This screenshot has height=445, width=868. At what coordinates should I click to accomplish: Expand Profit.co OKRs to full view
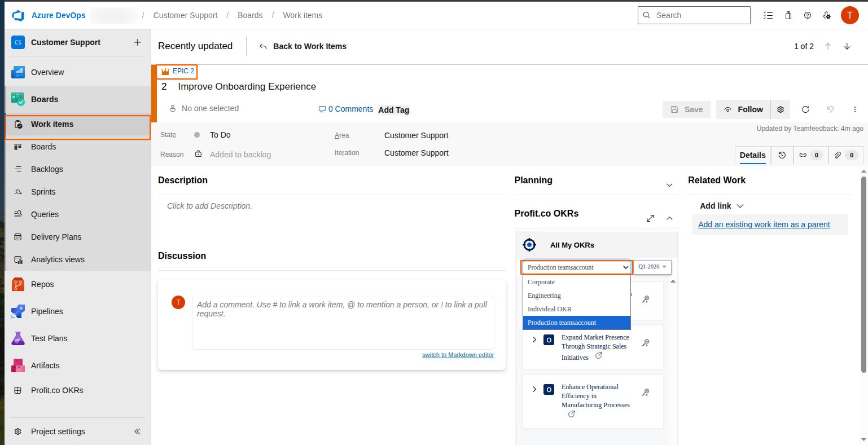click(650, 218)
